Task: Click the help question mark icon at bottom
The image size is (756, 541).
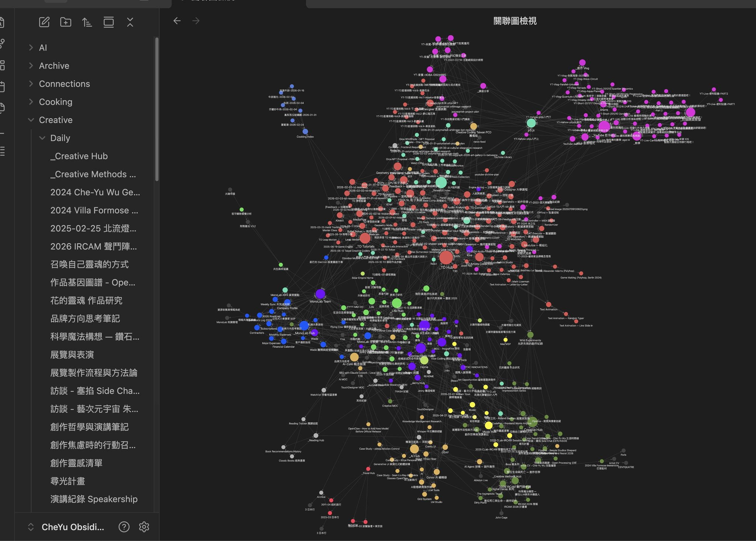Action: 124,527
